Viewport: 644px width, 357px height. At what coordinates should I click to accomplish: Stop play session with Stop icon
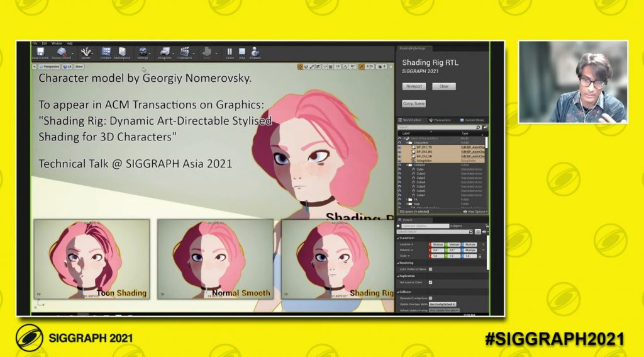242,52
